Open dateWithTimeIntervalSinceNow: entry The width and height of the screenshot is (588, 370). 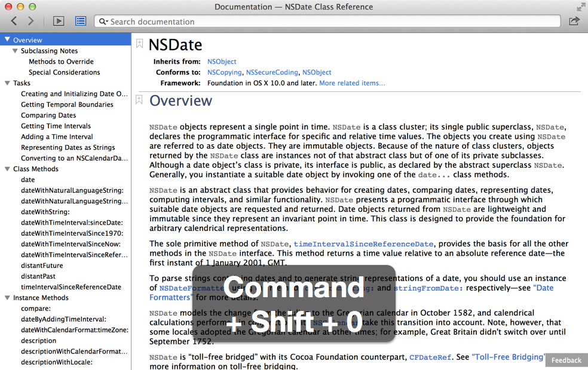click(71, 244)
